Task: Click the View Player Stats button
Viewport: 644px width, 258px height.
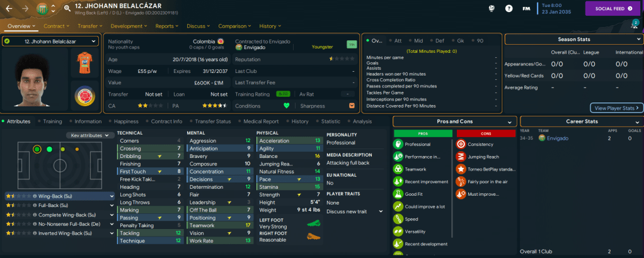Action: click(x=616, y=108)
